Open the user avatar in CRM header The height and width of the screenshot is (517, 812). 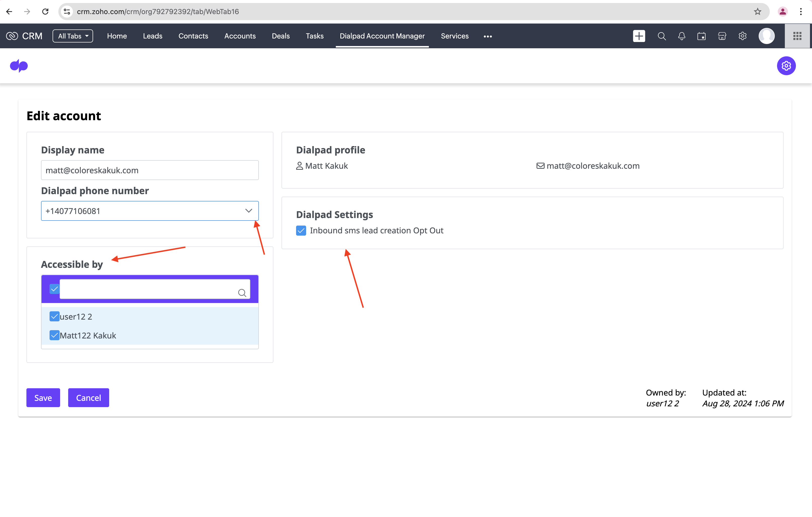[766, 36]
